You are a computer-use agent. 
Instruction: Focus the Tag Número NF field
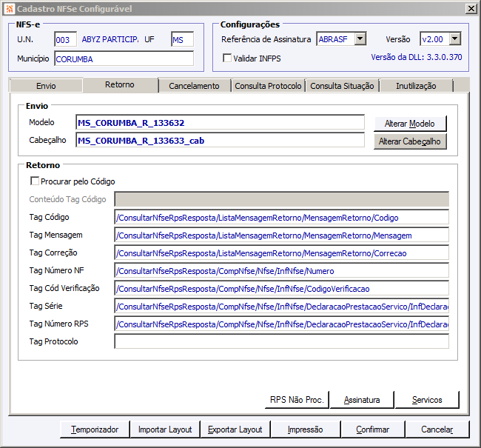[282, 270]
